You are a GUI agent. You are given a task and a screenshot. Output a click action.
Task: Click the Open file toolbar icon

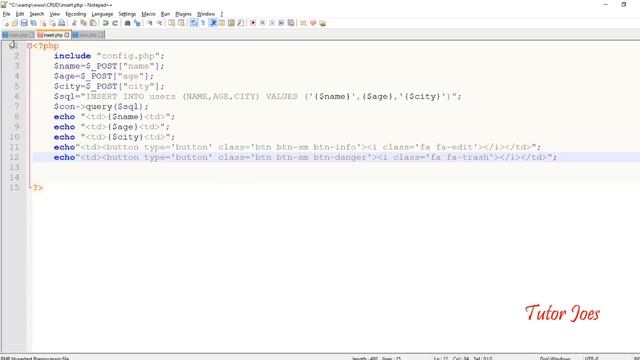pos(14,23)
